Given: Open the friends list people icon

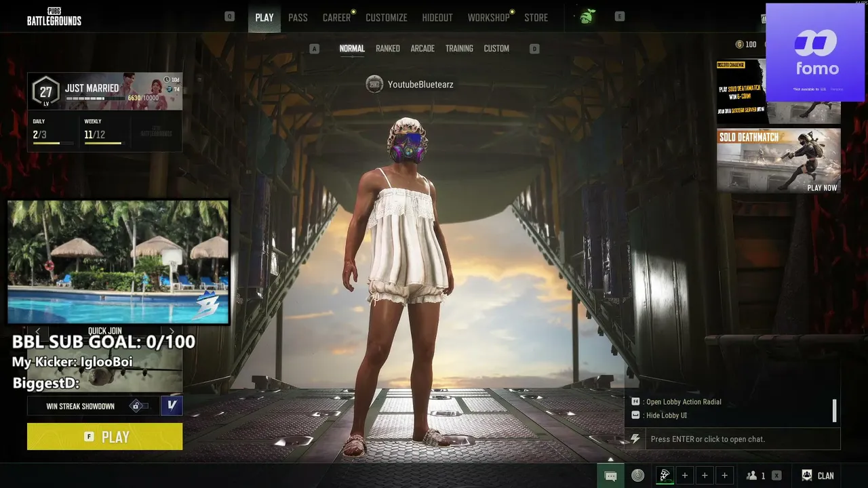Looking at the screenshot, I should coord(751,476).
